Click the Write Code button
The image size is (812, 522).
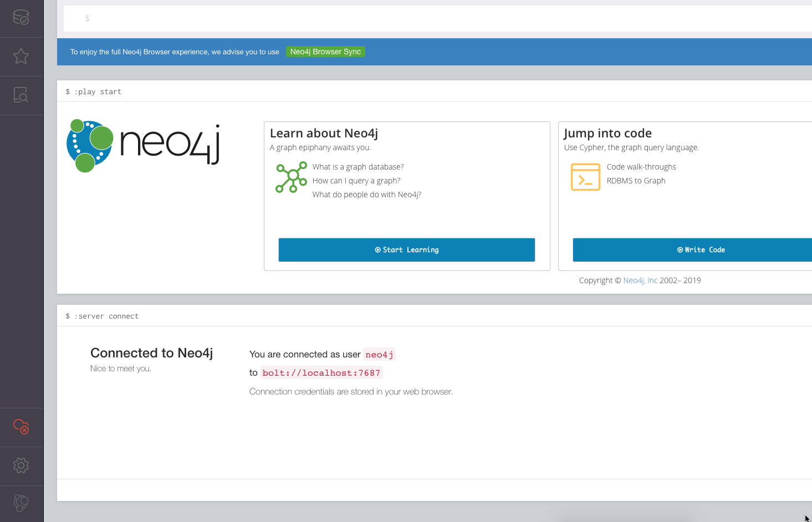click(x=692, y=250)
